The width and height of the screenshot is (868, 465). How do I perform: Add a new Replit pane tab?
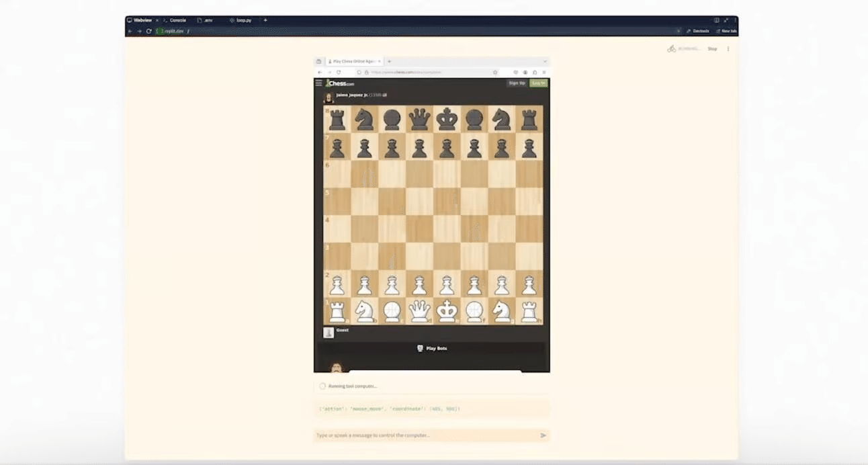pos(265,20)
